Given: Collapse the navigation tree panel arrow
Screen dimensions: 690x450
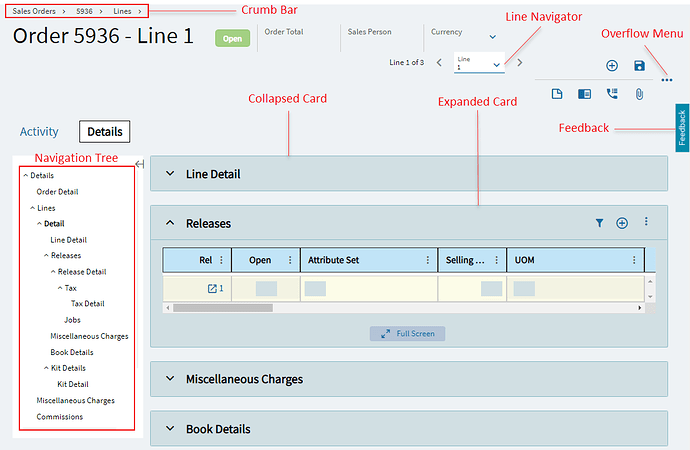Looking at the screenshot, I should tap(139, 164).
